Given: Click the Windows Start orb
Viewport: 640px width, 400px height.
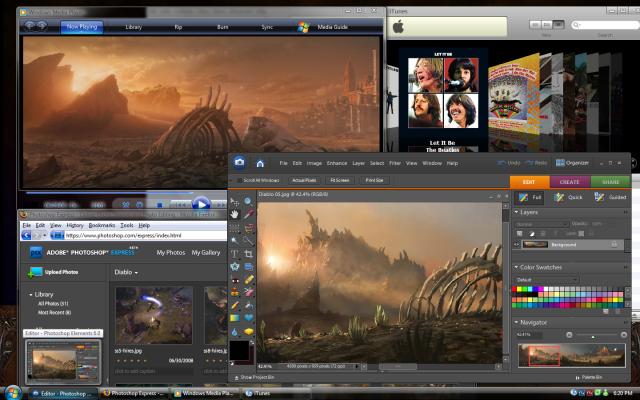Looking at the screenshot, I should [13, 393].
